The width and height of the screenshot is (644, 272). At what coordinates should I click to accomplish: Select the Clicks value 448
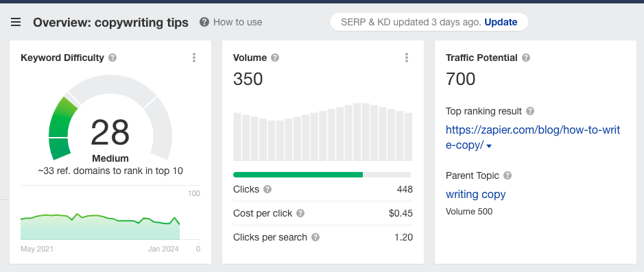click(405, 189)
